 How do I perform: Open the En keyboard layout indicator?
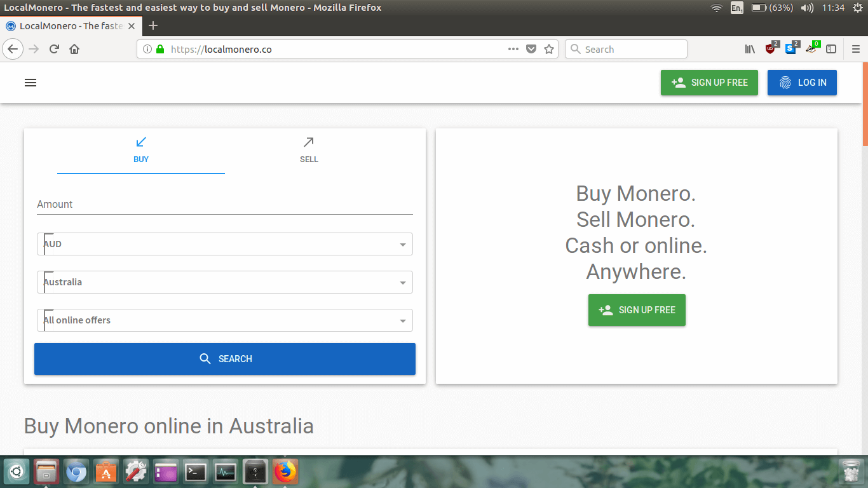736,8
